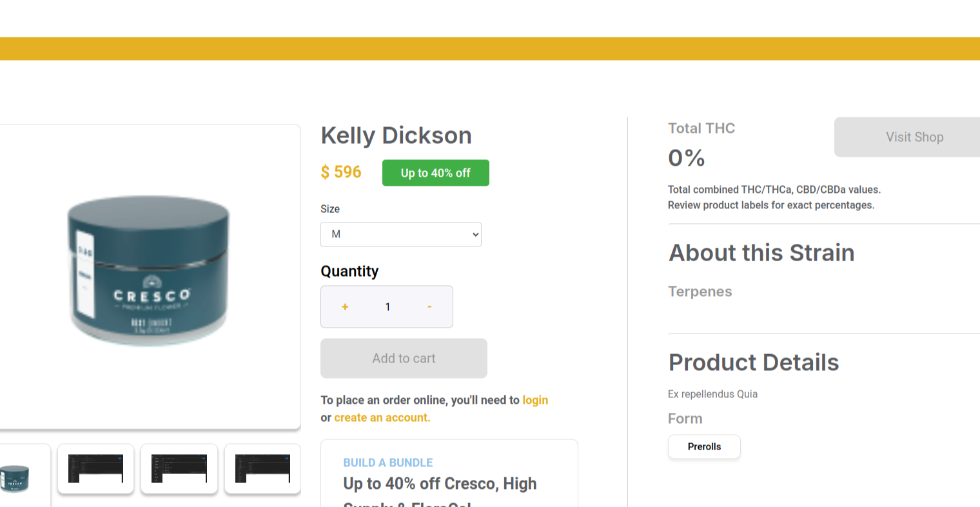Follow the login link
The image size is (980, 507).
pyautogui.click(x=535, y=400)
